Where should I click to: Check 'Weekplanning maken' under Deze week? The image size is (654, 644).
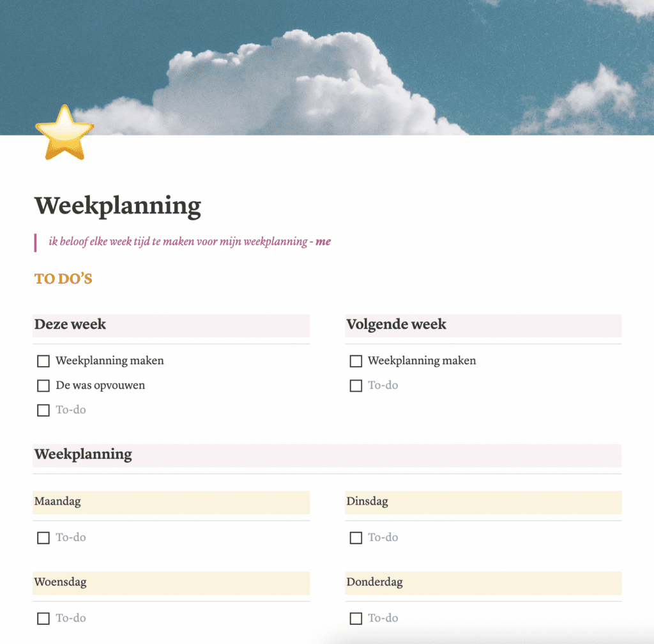[43, 361]
